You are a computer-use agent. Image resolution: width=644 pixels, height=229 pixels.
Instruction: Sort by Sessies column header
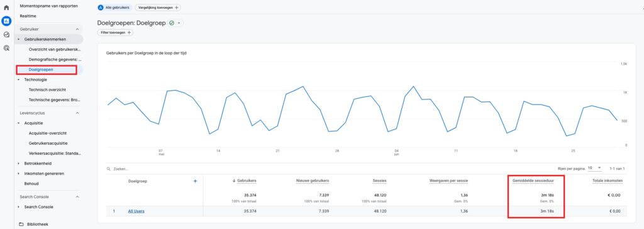click(x=379, y=181)
